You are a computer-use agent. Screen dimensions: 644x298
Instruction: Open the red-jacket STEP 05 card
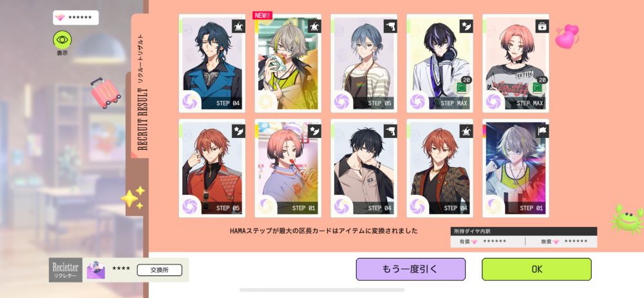212,168
